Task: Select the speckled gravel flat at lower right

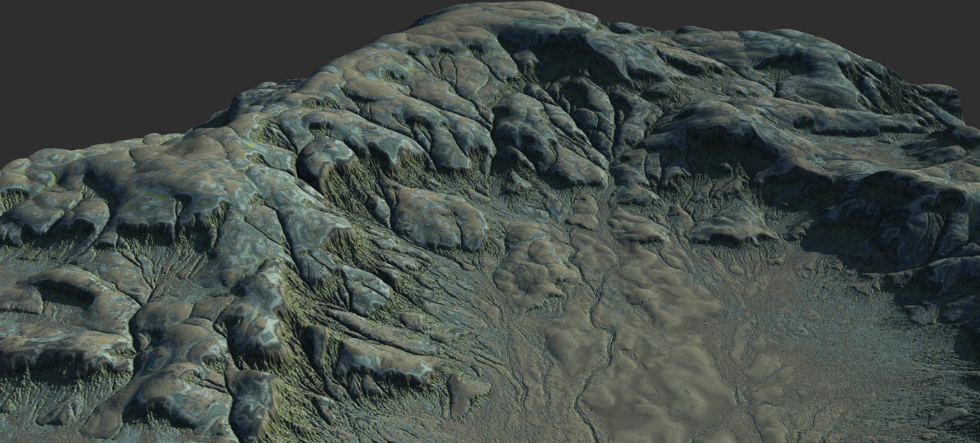Action: 861,357
